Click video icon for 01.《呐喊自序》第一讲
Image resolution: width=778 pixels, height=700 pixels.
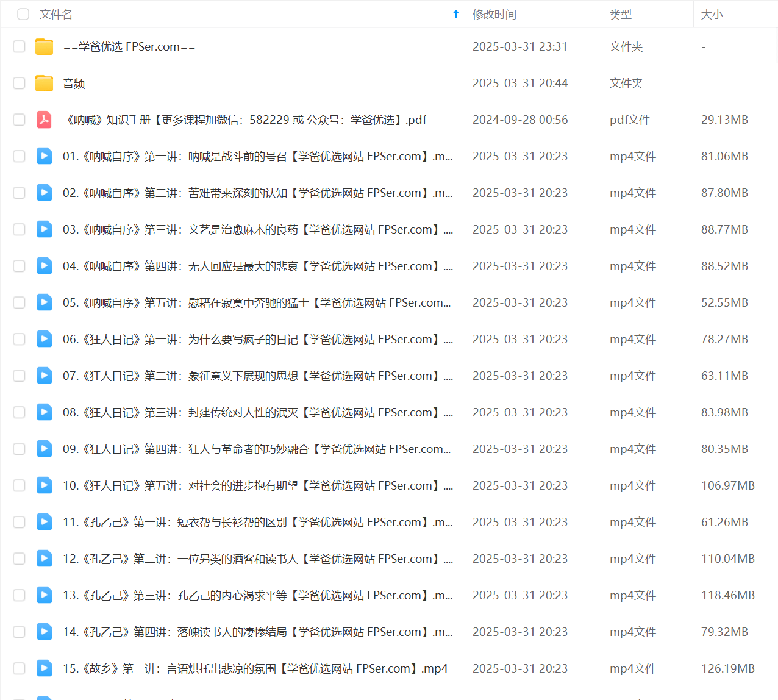[44, 156]
